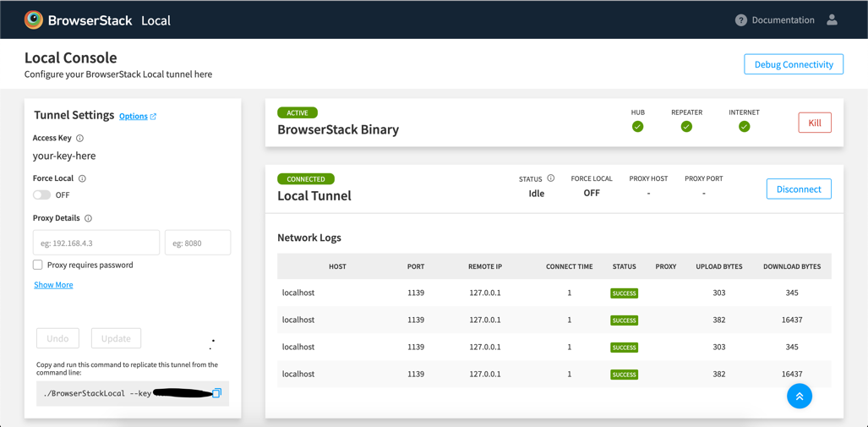Viewport: 868px width, 427px height.
Task: Open the Tunnel Settings Options link
Action: point(134,117)
